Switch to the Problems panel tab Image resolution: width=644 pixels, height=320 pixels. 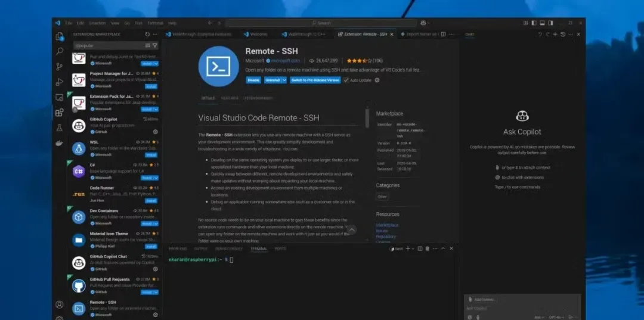tap(178, 249)
